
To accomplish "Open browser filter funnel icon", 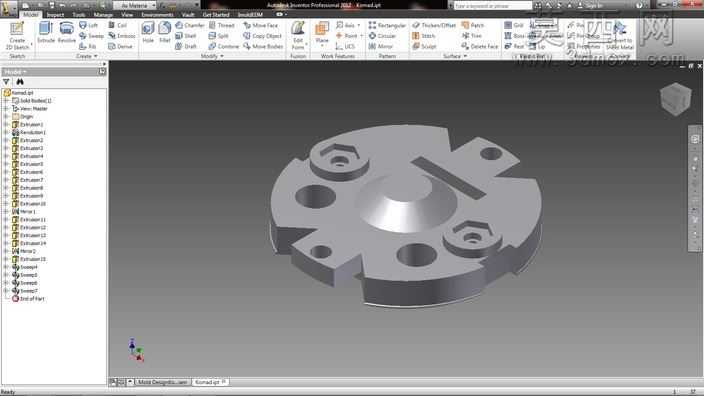I will pyautogui.click(x=6, y=82).
